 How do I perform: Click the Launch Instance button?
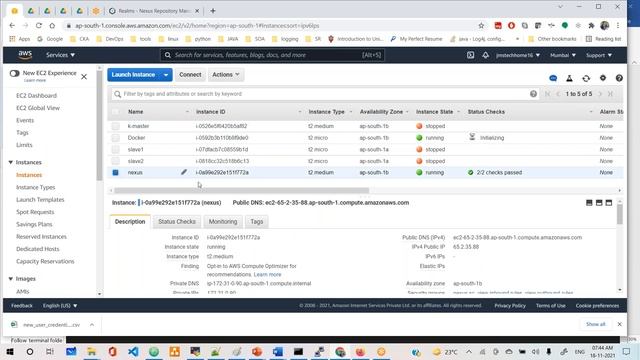tap(134, 75)
